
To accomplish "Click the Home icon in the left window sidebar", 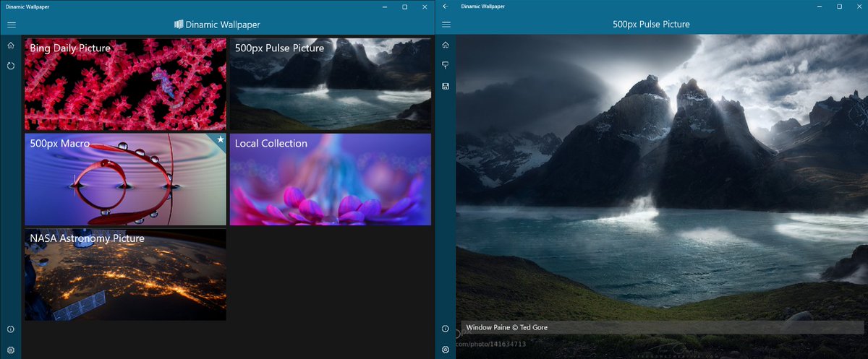I will click(11, 46).
